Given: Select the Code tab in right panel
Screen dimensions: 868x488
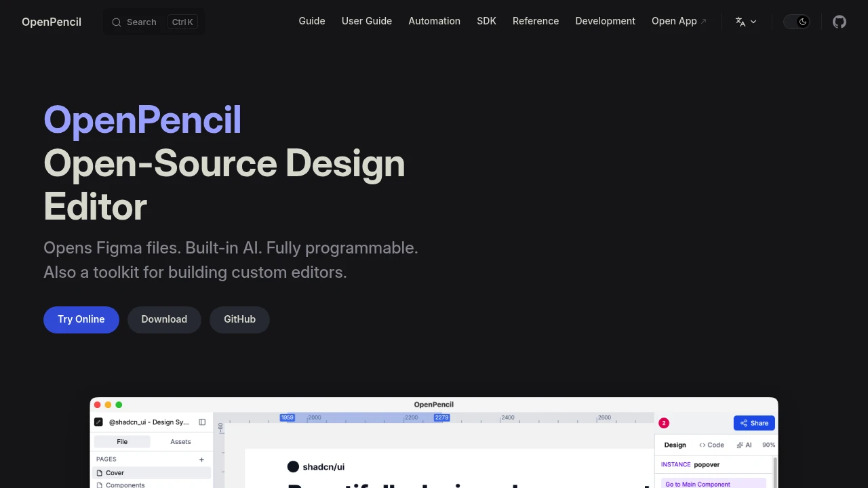Looking at the screenshot, I should (711, 445).
